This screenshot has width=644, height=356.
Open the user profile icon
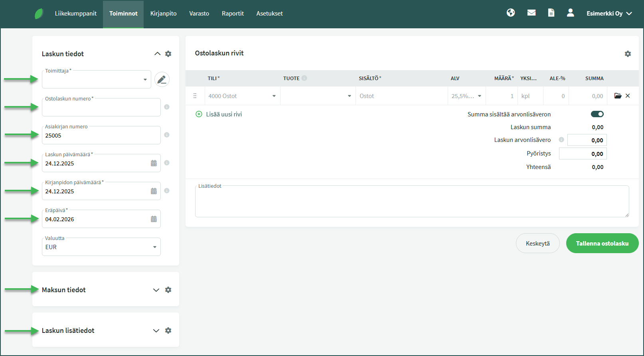[570, 13]
